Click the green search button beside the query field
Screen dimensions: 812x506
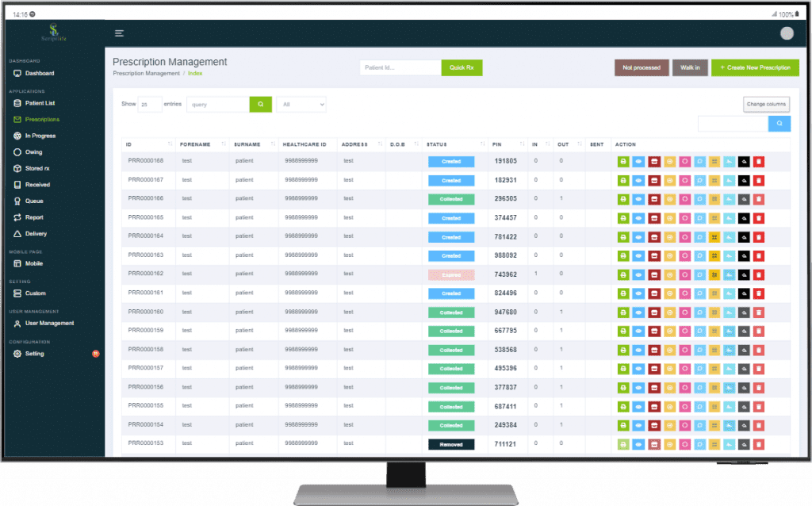[260, 105]
